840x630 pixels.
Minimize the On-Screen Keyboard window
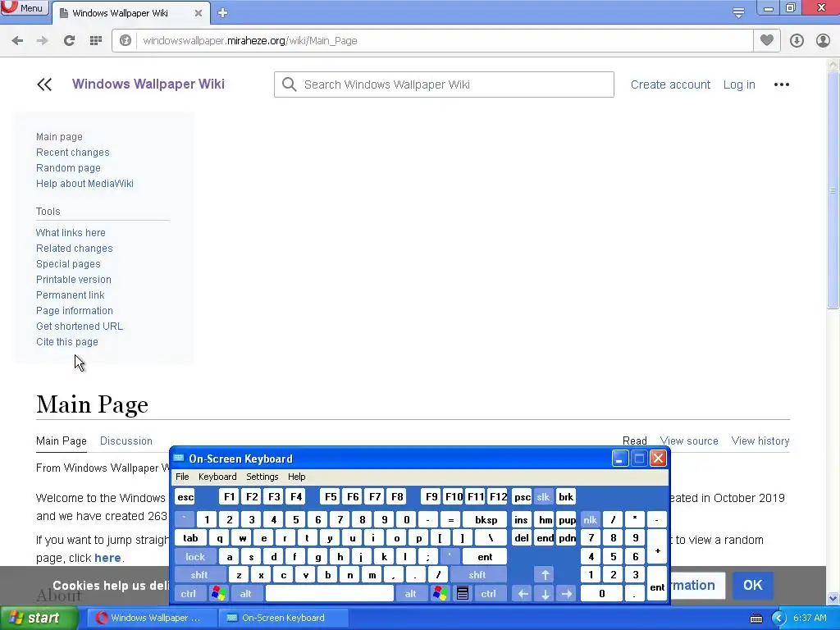pyautogui.click(x=620, y=459)
